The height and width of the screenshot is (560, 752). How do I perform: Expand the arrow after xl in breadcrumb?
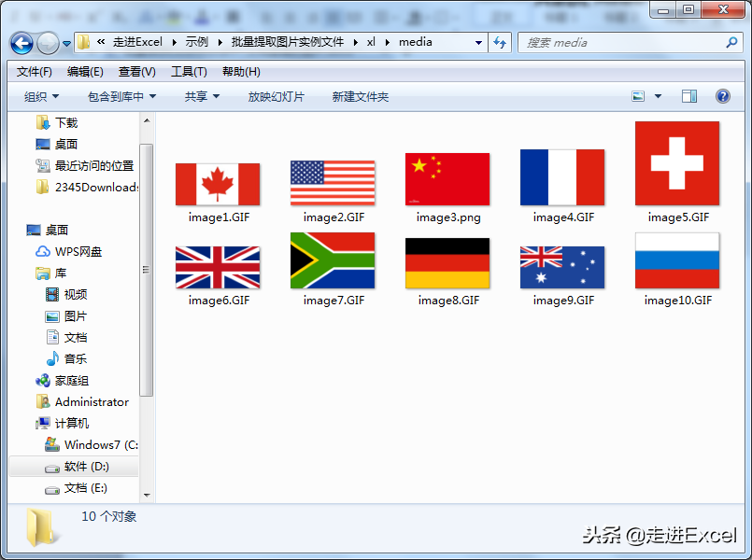tap(387, 42)
